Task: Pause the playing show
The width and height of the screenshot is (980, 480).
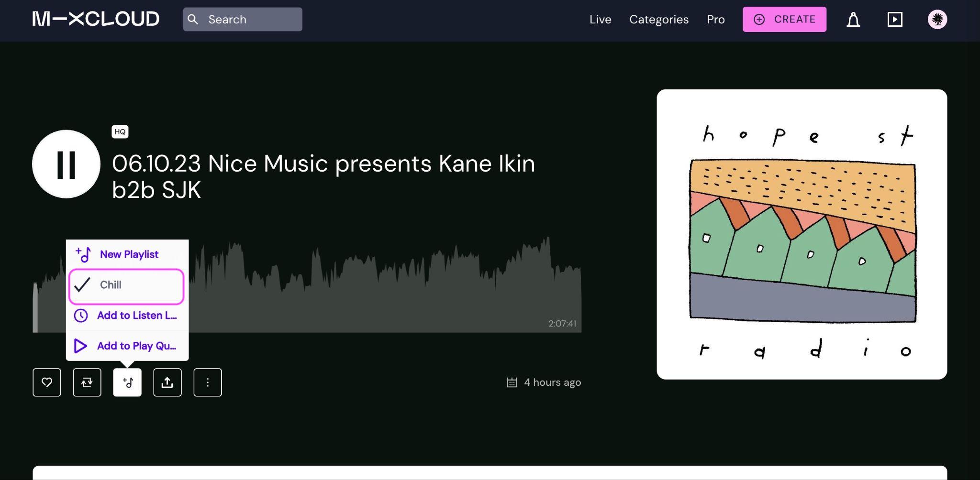Action: (x=66, y=164)
